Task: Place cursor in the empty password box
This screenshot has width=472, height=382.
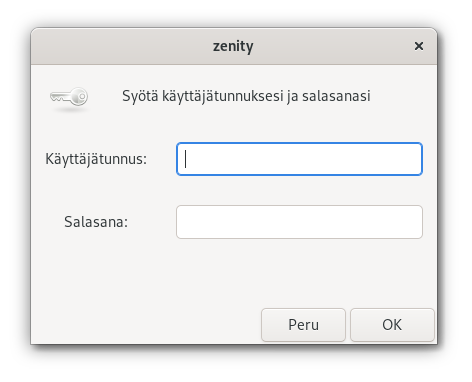Action: click(299, 222)
